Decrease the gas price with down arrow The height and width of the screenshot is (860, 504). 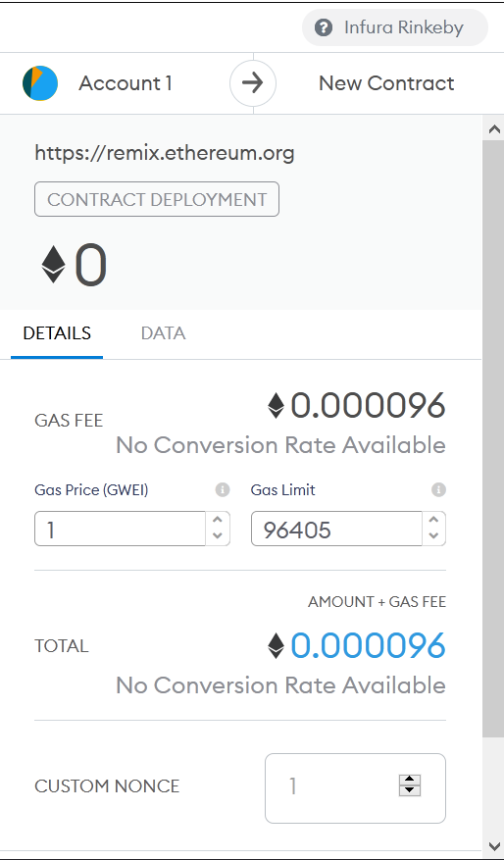(x=218, y=535)
